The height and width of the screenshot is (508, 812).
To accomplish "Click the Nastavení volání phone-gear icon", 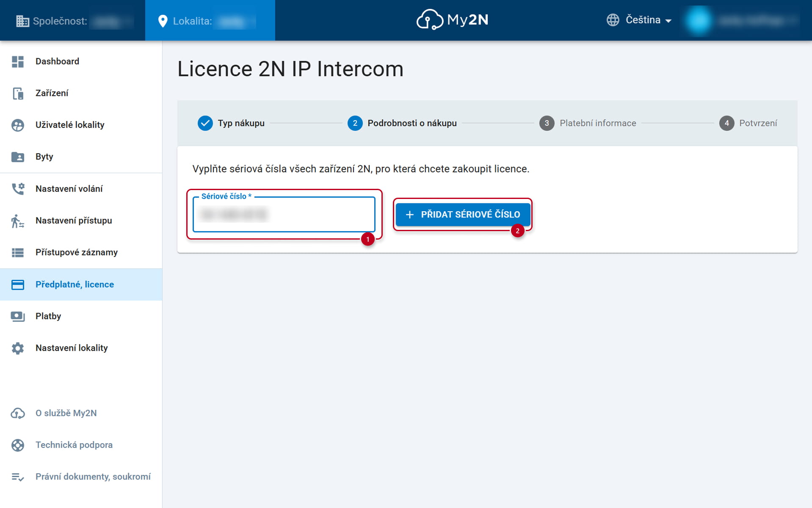I will pyautogui.click(x=18, y=189).
